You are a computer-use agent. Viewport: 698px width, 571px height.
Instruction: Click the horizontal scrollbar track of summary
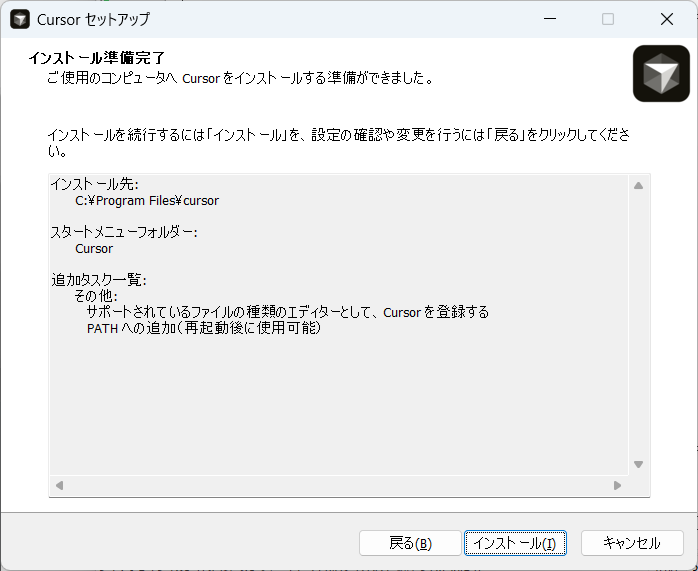coord(338,485)
